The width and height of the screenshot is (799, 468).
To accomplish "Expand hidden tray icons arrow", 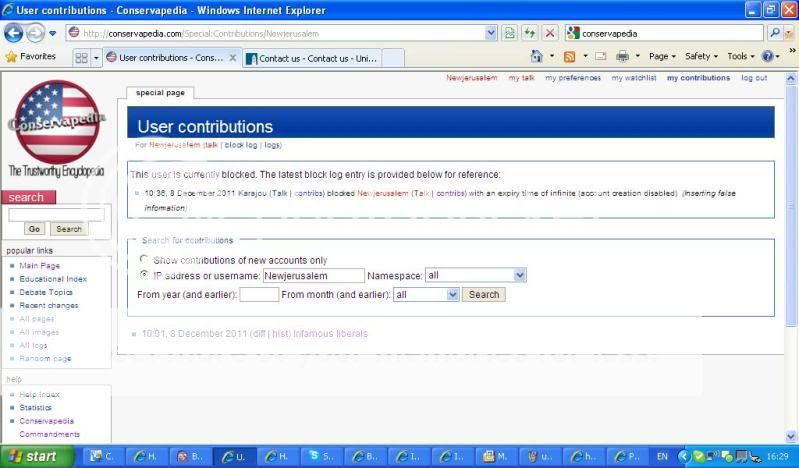I will (x=684, y=456).
